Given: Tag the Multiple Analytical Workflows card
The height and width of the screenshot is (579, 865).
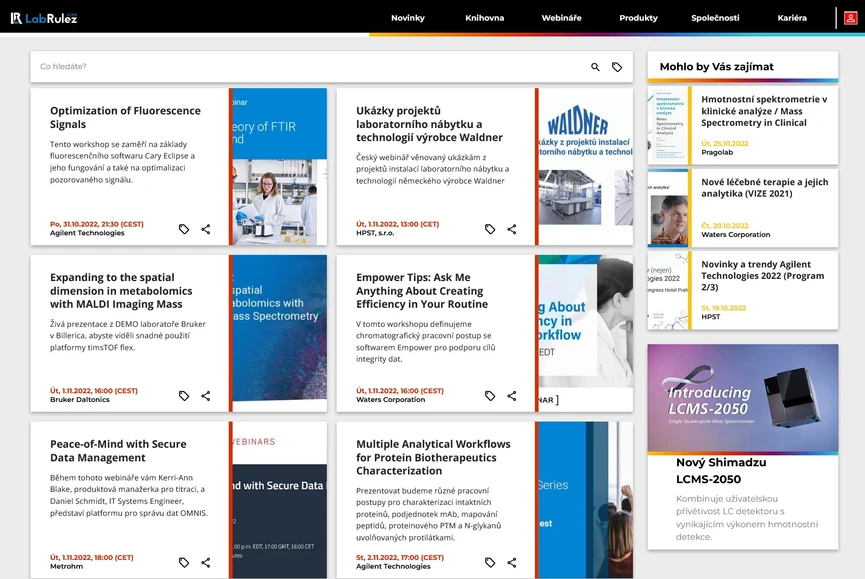Looking at the screenshot, I should [x=490, y=562].
